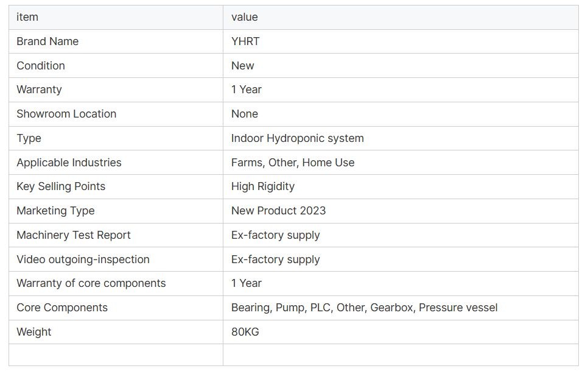
Task: Select Warranty of core components label
Action: (x=91, y=283)
